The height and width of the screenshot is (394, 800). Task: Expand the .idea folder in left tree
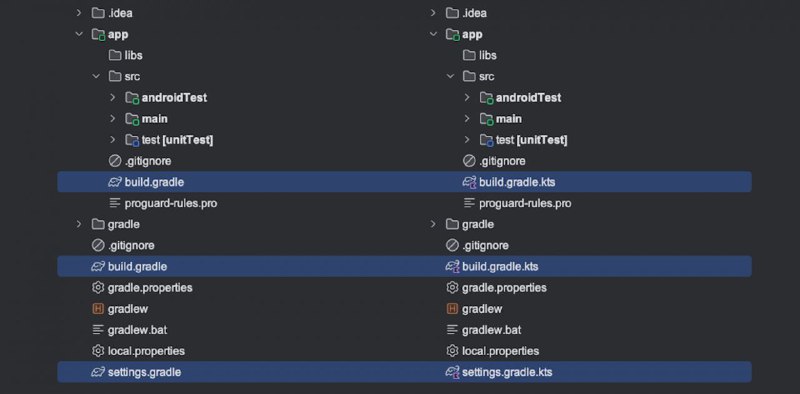coord(79,13)
